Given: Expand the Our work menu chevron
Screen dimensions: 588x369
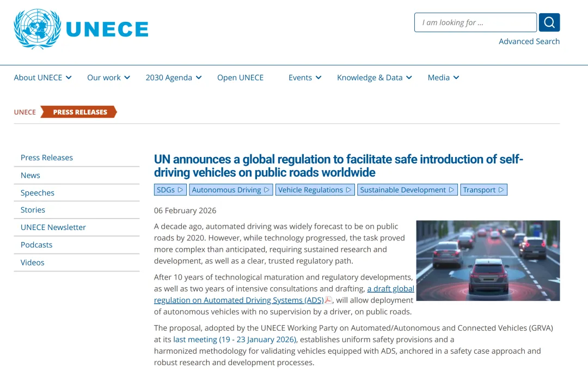Looking at the screenshot, I should [x=127, y=78].
